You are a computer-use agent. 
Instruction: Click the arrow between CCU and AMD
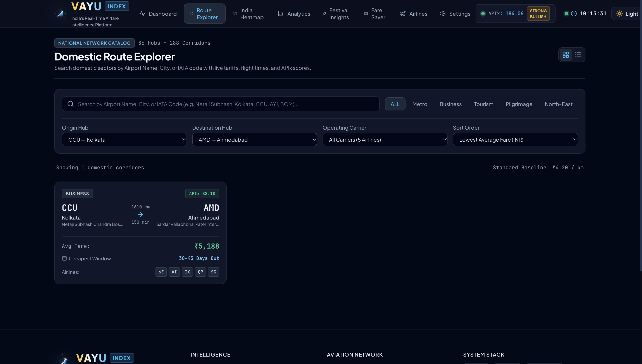pyautogui.click(x=141, y=215)
